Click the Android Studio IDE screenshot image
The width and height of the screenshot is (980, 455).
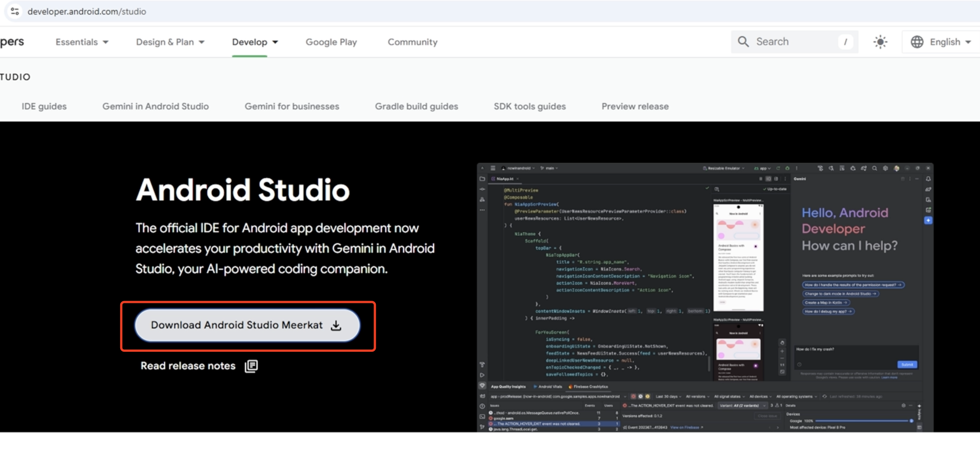(x=705, y=298)
